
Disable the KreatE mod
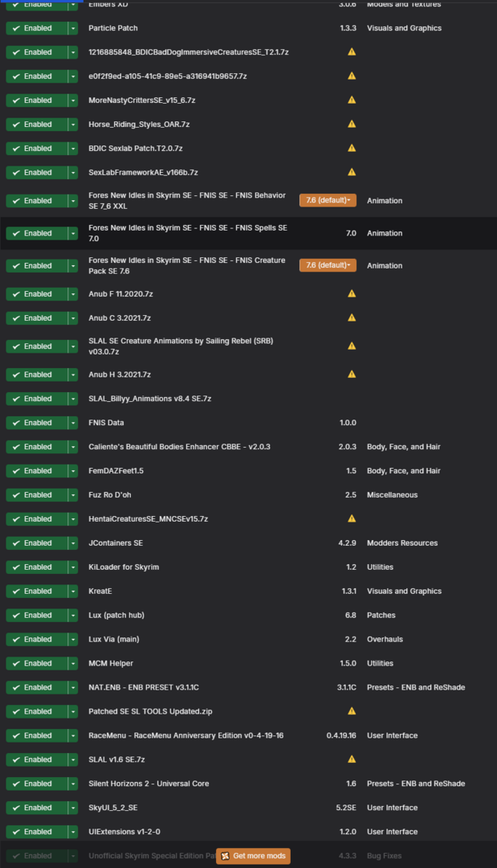[x=36, y=592]
